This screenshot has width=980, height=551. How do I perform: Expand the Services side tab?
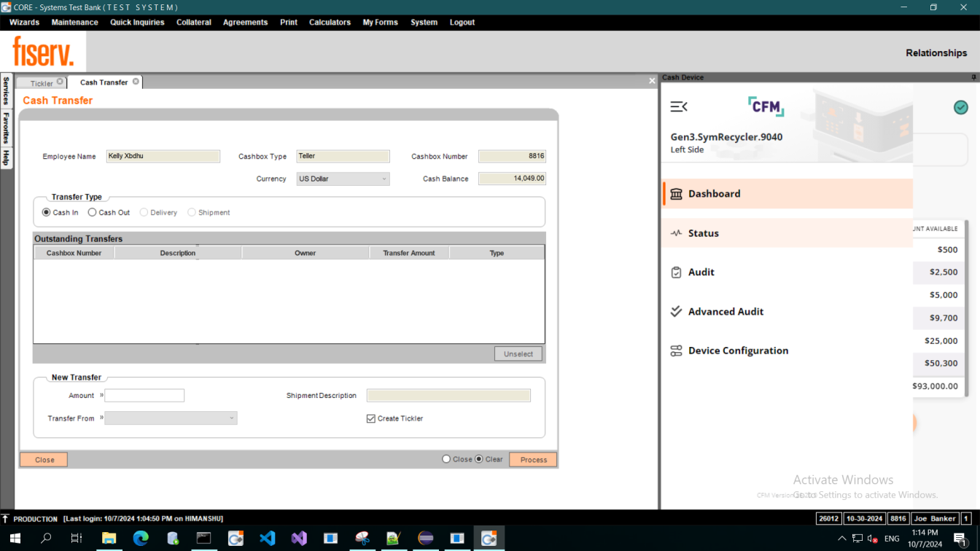(6, 90)
